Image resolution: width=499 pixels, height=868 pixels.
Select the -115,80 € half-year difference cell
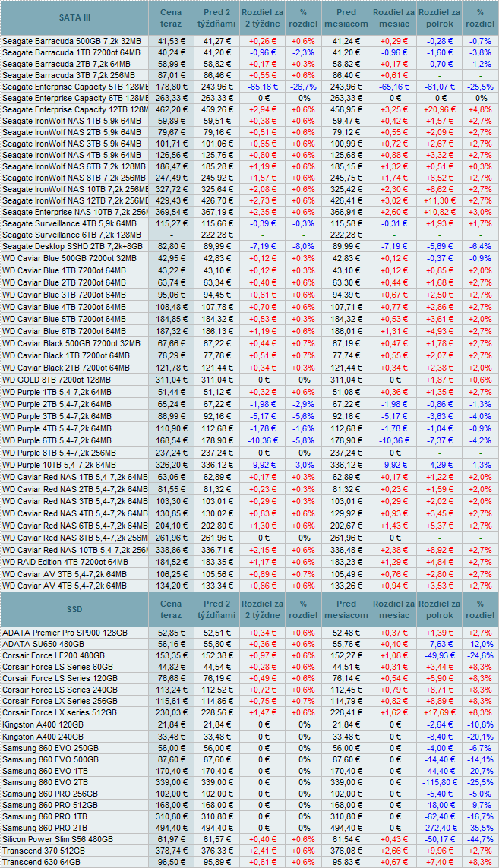[x=441, y=782]
